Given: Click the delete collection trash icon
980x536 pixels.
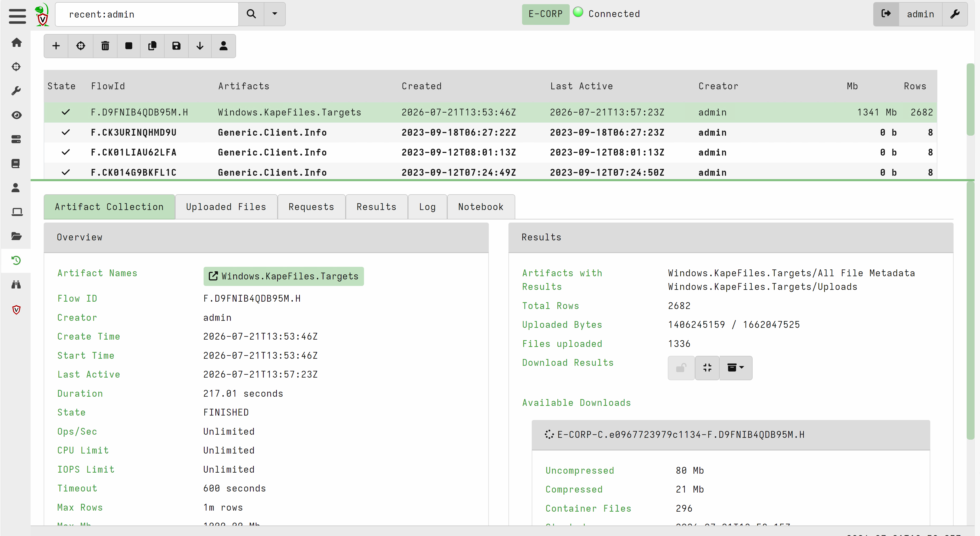Looking at the screenshot, I should (105, 46).
